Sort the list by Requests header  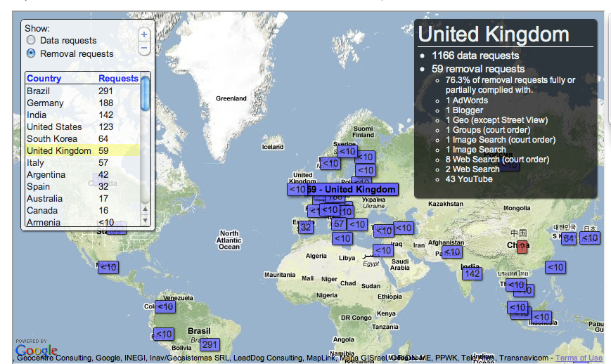click(x=118, y=78)
